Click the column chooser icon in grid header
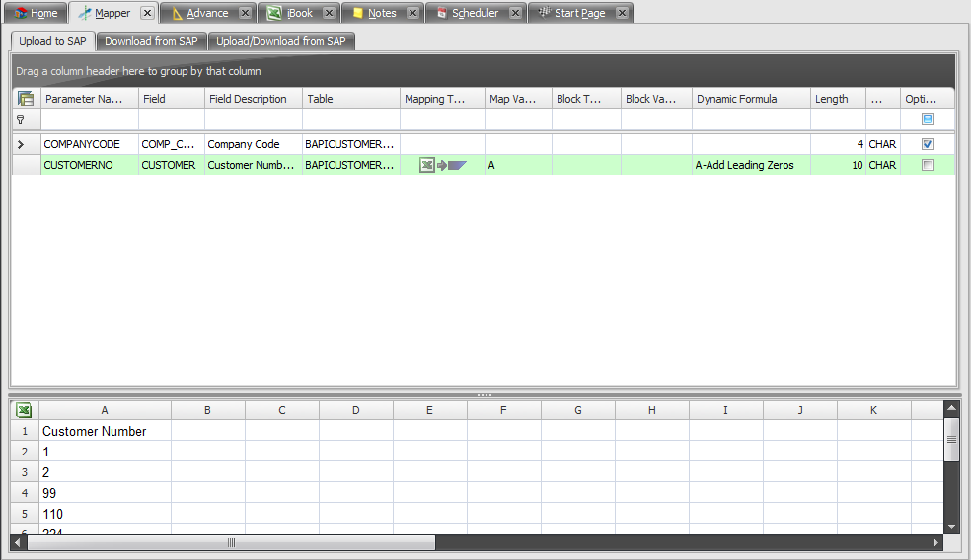971x560 pixels. tap(26, 99)
